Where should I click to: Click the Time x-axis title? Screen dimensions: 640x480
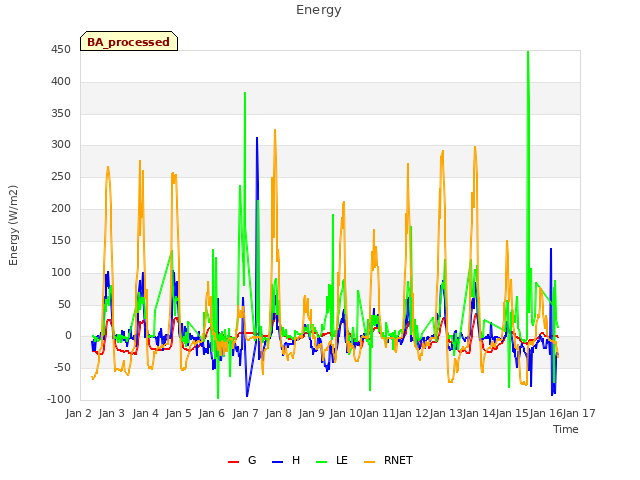tap(566, 429)
